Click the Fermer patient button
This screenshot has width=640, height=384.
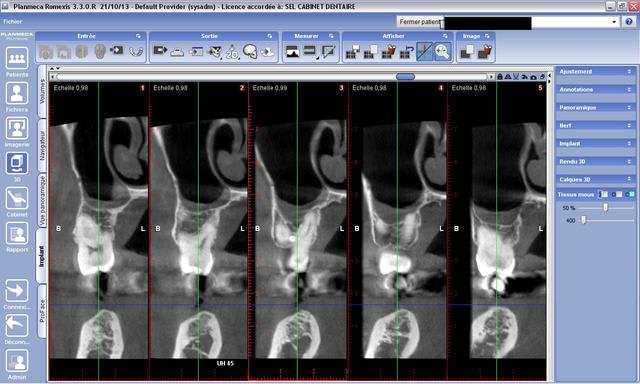420,22
